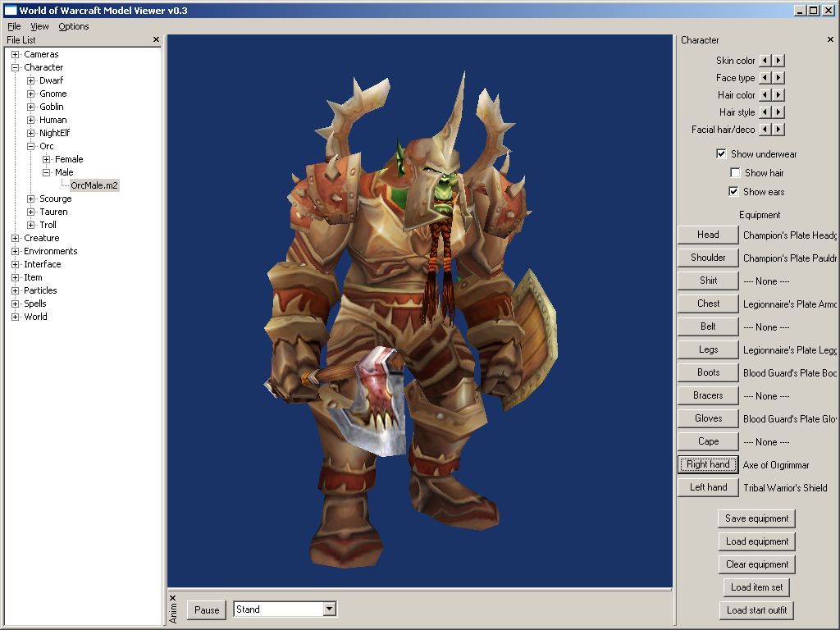Image resolution: width=840 pixels, height=630 pixels.
Task: Click Load equipment button
Action: point(757,541)
